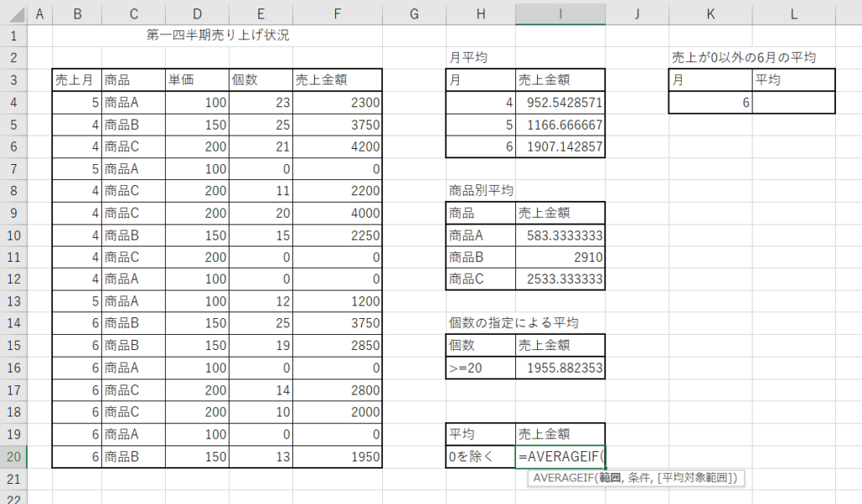The height and width of the screenshot is (504, 862).
Task: Click the 売上月 header cell
Action: (77, 80)
